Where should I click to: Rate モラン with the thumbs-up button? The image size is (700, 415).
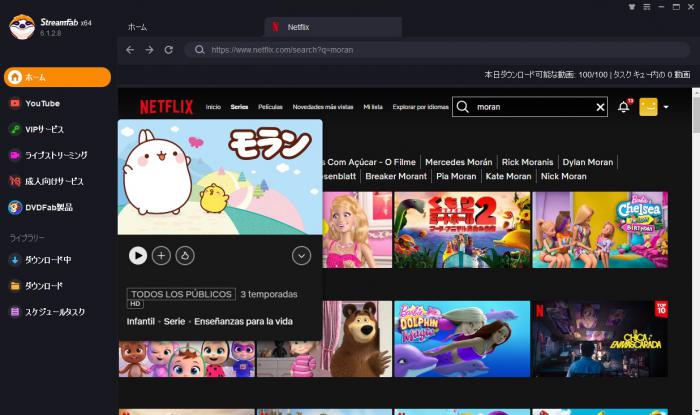pyautogui.click(x=185, y=256)
